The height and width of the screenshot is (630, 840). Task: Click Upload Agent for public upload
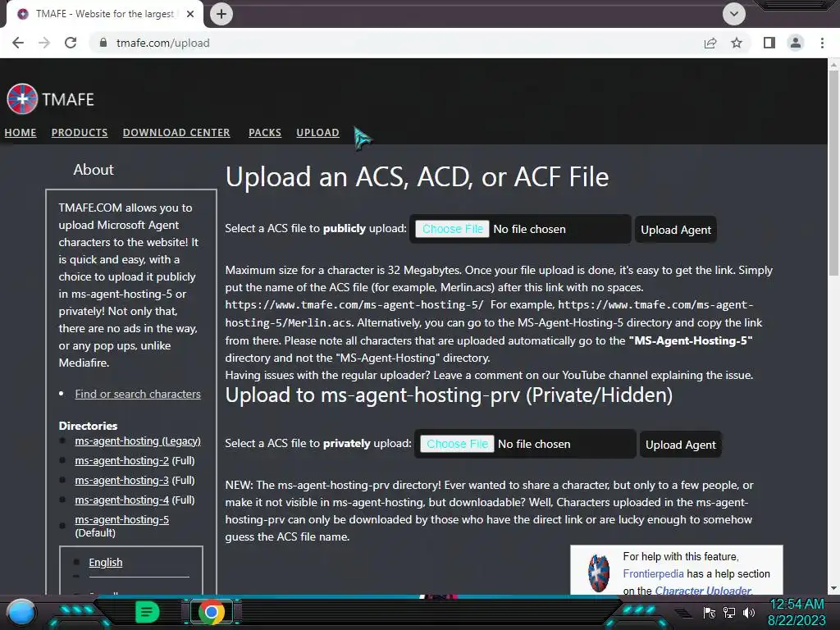point(676,230)
